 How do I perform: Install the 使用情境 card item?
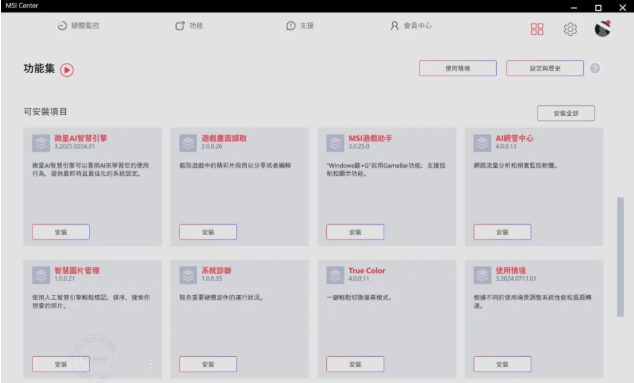tap(502, 364)
